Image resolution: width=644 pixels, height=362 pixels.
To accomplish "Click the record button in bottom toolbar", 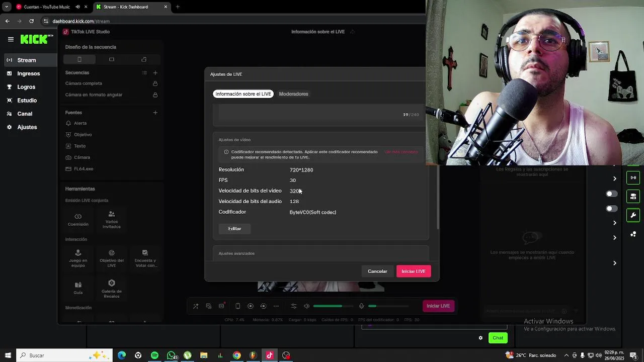I will coord(251,306).
